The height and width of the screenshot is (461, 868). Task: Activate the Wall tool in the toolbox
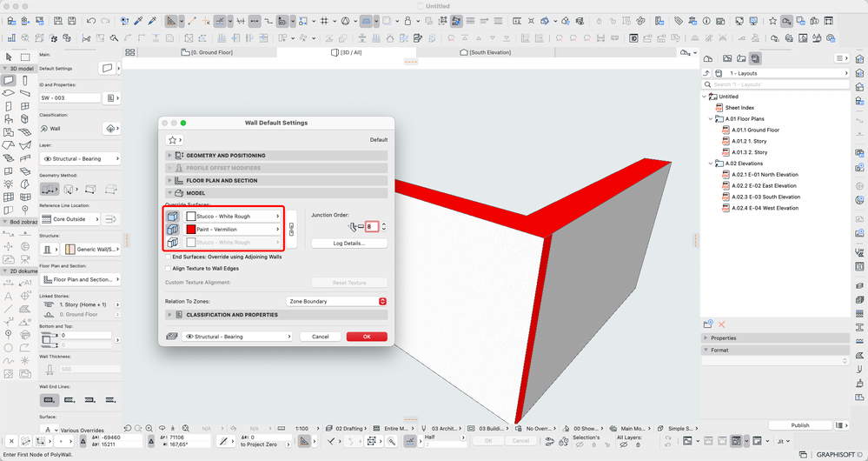click(9, 80)
